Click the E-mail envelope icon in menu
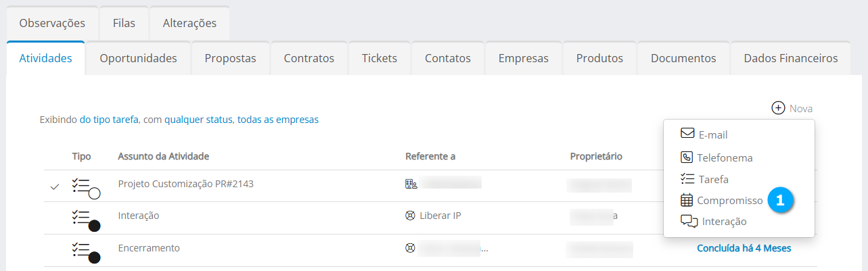Image resolution: width=868 pixels, height=271 pixels. pos(687,134)
